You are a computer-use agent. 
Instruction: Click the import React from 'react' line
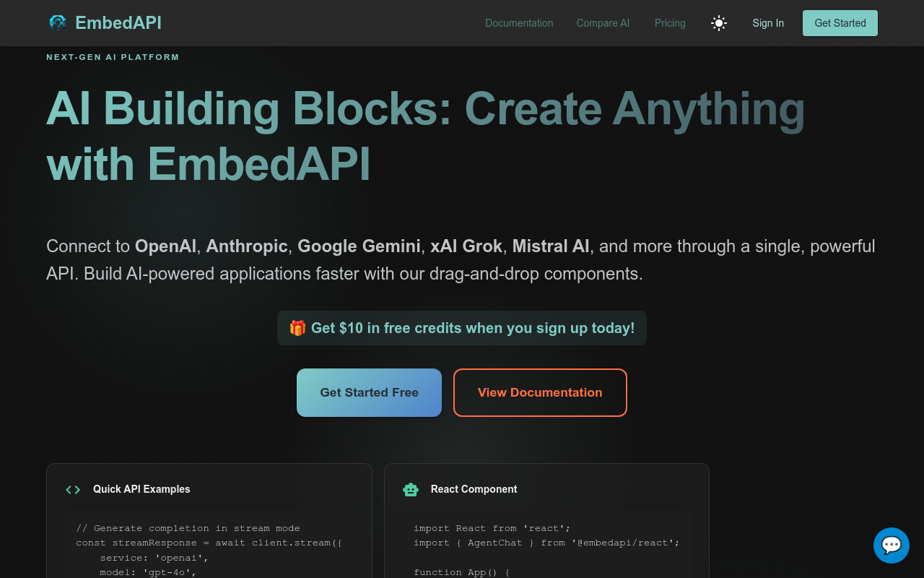click(492, 528)
